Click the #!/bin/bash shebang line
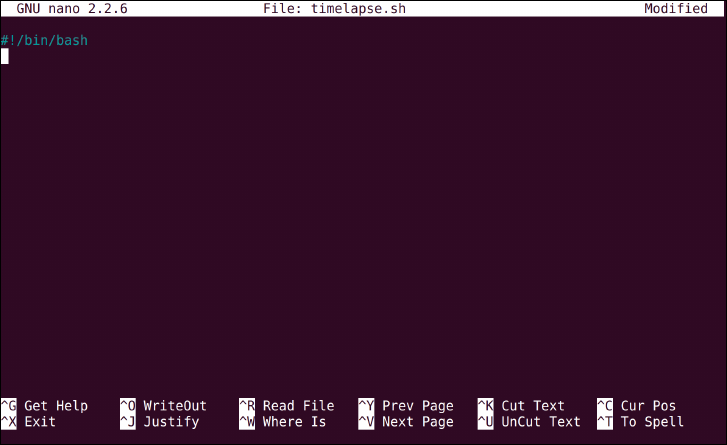The height and width of the screenshot is (445, 727). pos(44,40)
